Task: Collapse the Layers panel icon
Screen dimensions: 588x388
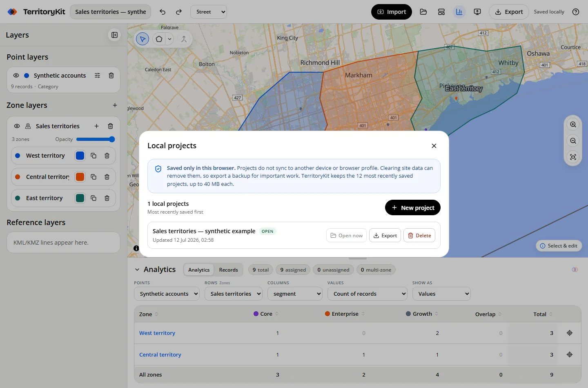Action: (114, 35)
